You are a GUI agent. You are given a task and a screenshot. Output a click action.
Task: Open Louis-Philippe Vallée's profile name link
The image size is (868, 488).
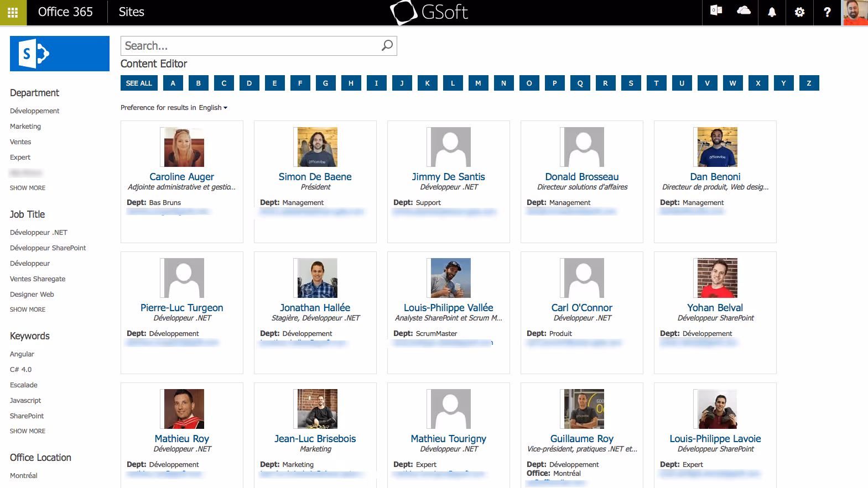(x=449, y=308)
